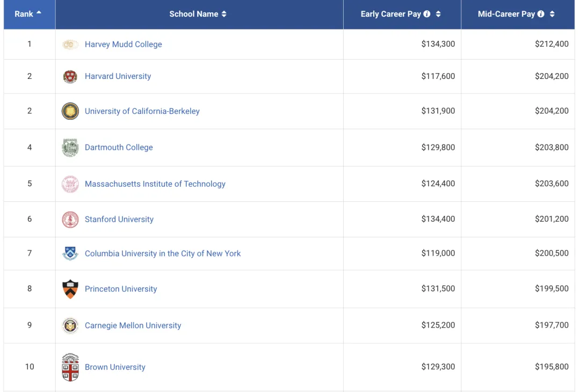This screenshot has width=580, height=392.
Task: Open Stanford University link
Action: [119, 219]
